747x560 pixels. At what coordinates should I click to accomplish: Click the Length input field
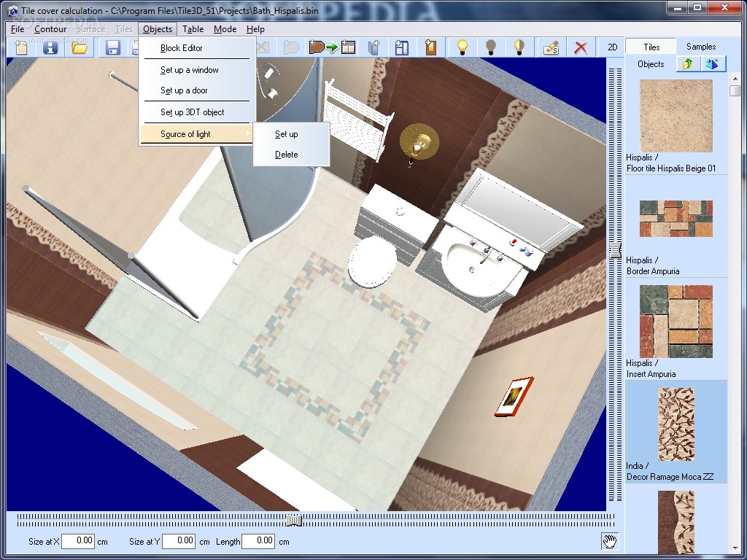click(x=258, y=541)
